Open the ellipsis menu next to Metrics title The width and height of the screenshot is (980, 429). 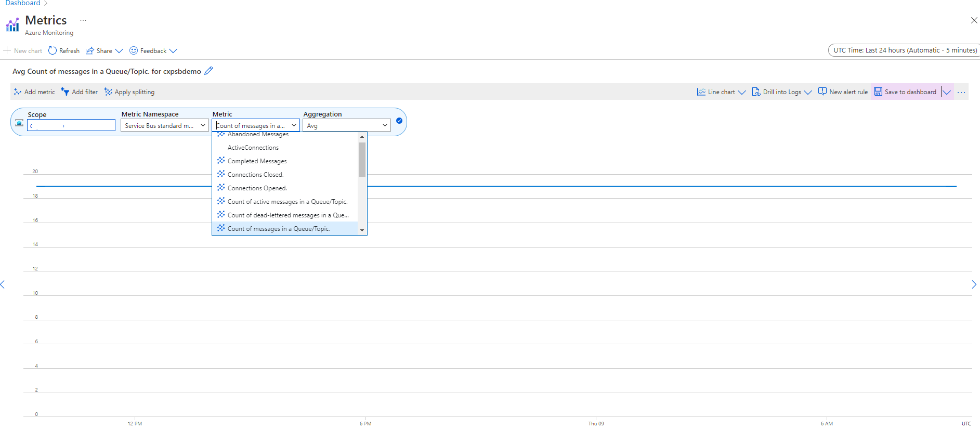point(83,20)
